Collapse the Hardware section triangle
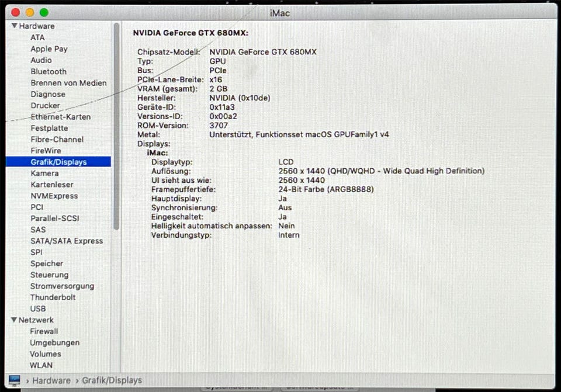 coord(14,26)
